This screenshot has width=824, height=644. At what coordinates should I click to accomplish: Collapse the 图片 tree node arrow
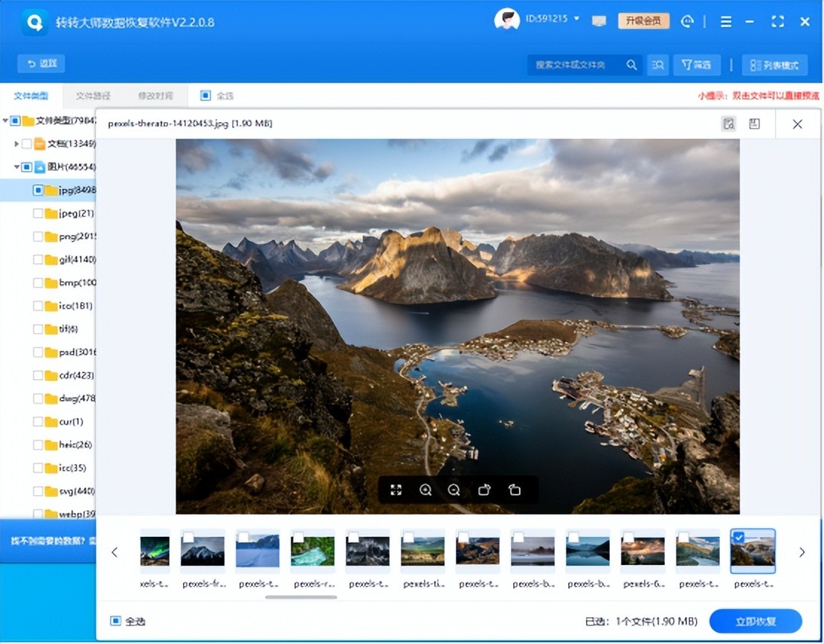pyautogui.click(x=16, y=167)
